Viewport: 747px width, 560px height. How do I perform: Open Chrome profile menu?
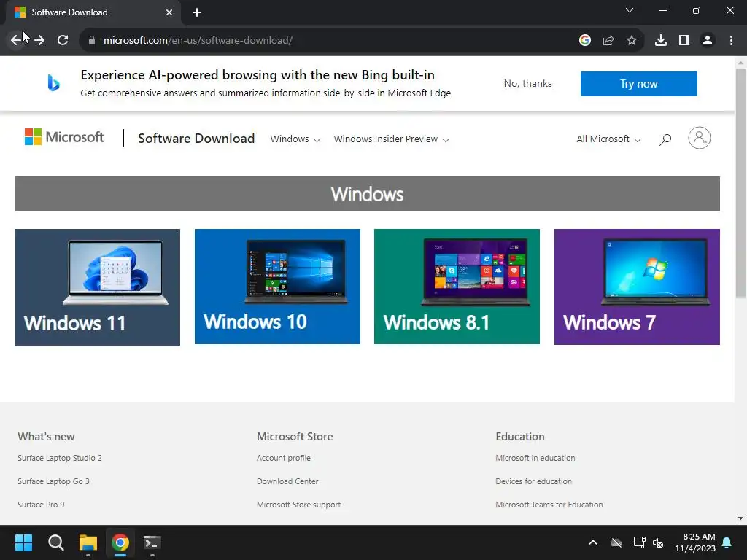pyautogui.click(x=708, y=40)
